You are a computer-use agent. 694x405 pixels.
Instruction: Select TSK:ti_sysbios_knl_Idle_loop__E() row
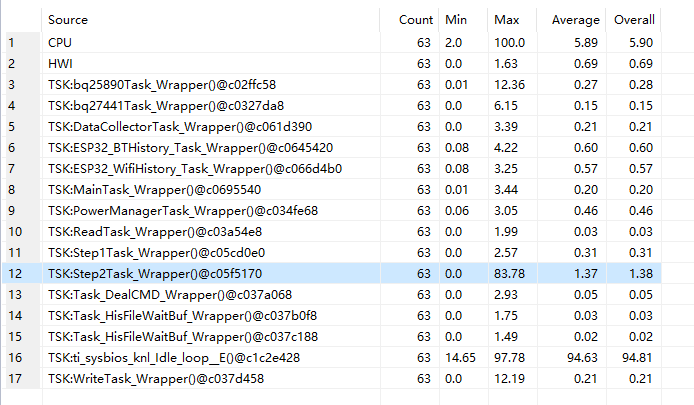pos(334,358)
